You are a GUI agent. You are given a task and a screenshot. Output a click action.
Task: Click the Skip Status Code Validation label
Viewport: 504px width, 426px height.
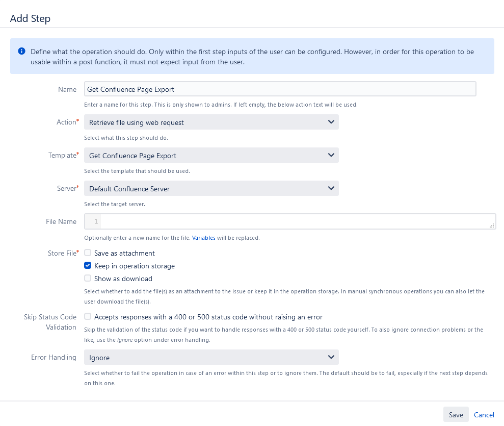(50, 322)
